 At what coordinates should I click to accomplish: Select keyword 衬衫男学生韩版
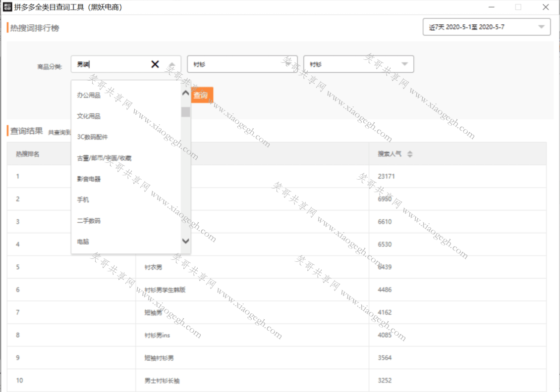[x=165, y=290]
